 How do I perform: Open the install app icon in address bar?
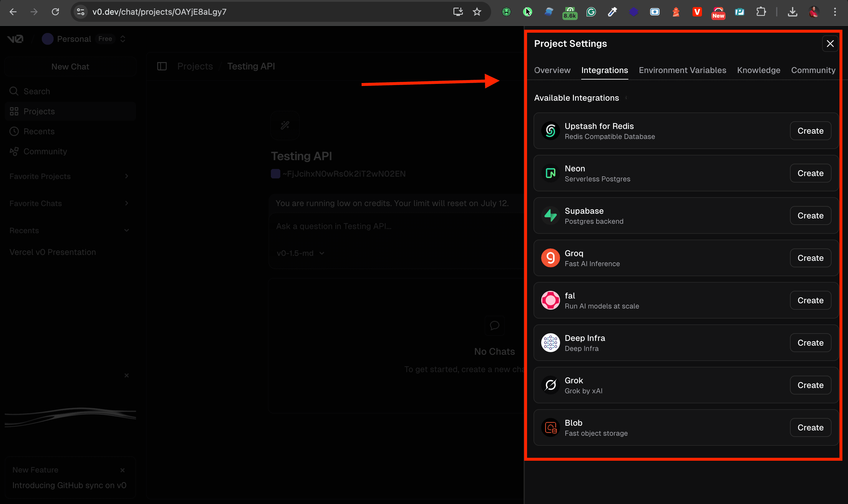point(458,12)
